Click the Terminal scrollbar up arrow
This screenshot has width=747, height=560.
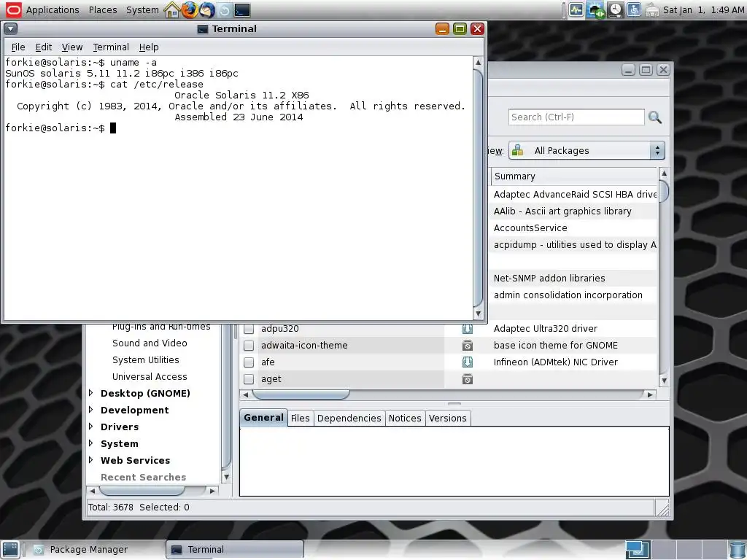pos(479,63)
